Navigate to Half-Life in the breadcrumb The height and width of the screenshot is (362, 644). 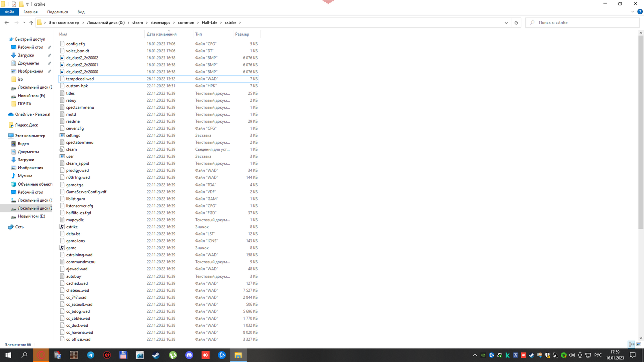[210, 23]
